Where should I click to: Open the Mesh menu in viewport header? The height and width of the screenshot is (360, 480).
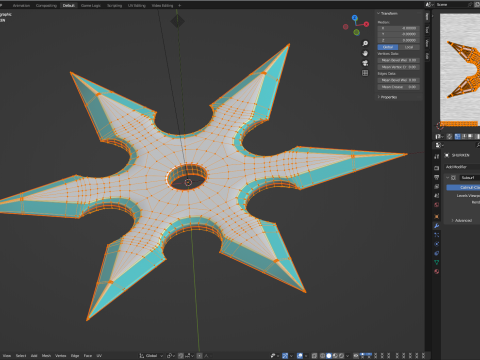point(46,356)
